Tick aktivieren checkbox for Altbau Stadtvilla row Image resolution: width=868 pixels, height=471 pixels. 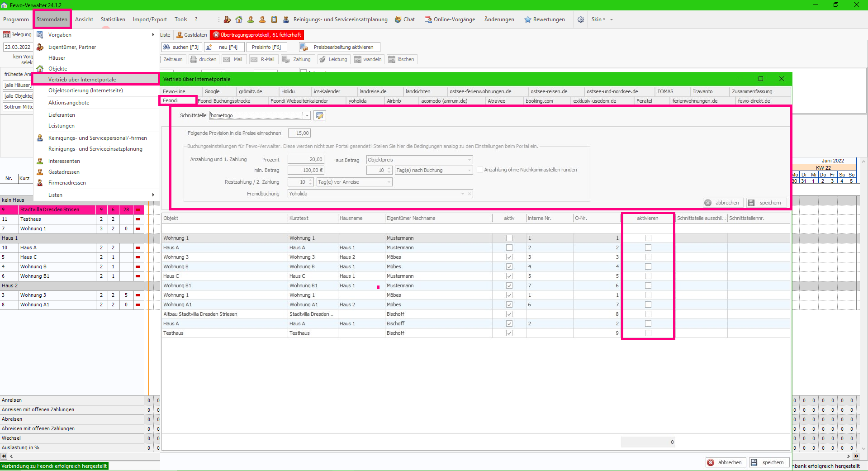tap(648, 314)
